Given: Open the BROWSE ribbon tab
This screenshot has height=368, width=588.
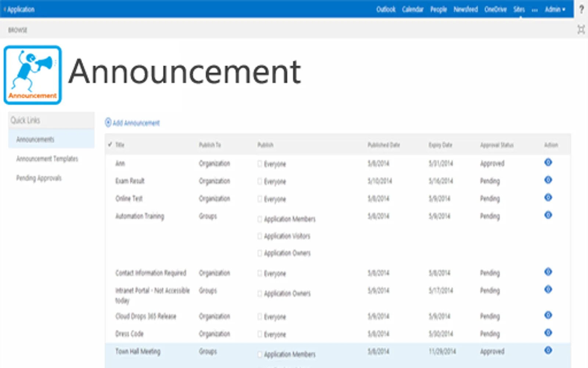Looking at the screenshot, I should pyautogui.click(x=18, y=30).
